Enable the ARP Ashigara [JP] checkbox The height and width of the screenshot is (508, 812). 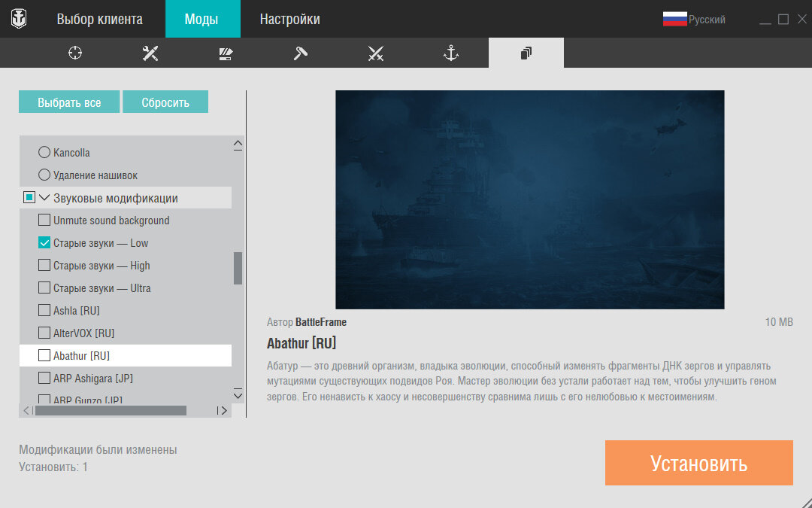[x=44, y=378]
